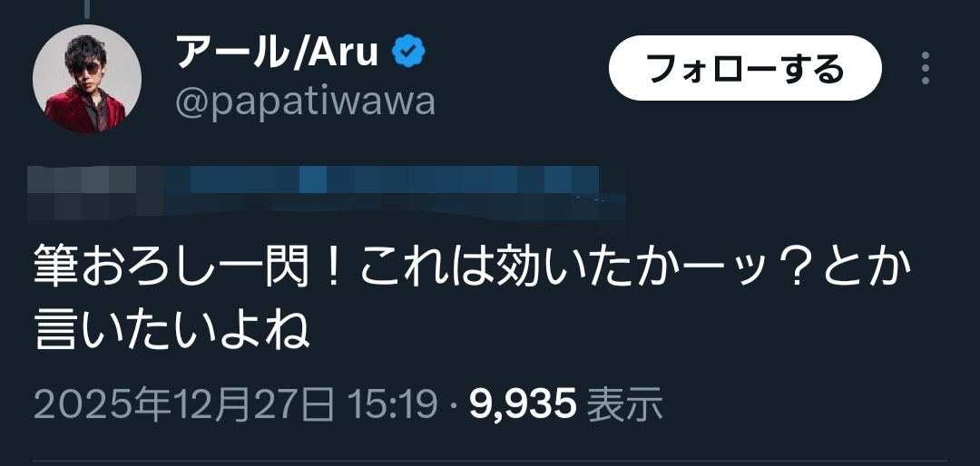The image size is (980, 466).
Task: Open the three-dot more options menu
Action: click(926, 68)
